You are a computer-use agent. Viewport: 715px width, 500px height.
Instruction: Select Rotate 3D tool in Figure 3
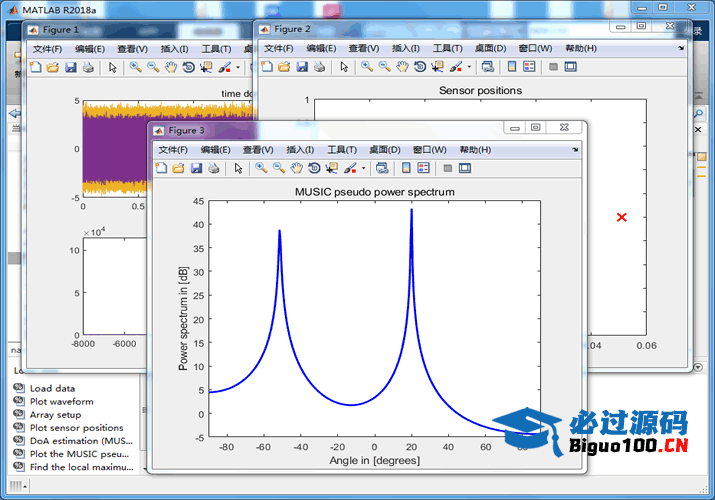pos(314,168)
